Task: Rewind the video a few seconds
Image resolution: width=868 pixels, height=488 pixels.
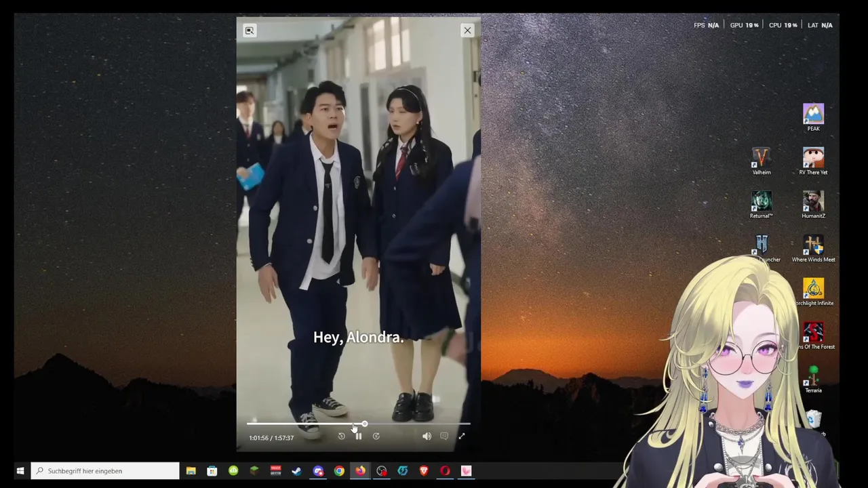Action: tap(341, 436)
